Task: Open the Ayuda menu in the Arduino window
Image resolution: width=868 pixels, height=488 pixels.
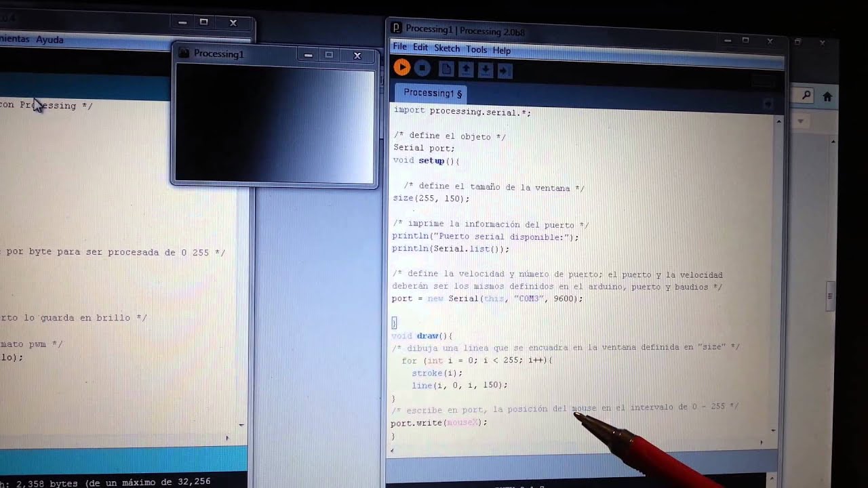Action: point(50,39)
